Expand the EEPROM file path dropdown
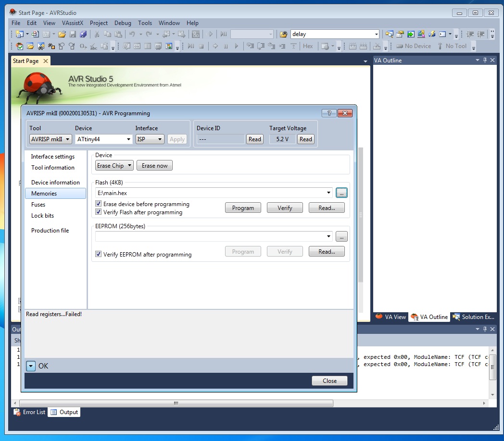This screenshot has width=504, height=441. click(x=328, y=236)
